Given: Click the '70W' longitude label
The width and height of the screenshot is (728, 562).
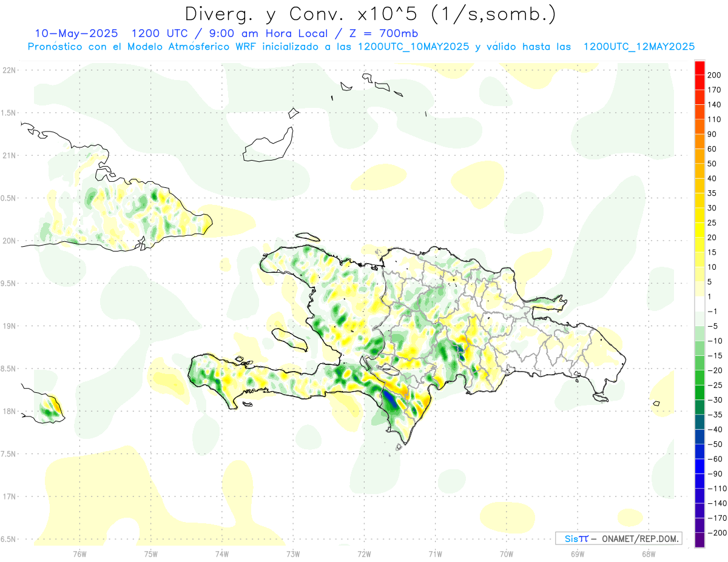Looking at the screenshot, I should (507, 554).
